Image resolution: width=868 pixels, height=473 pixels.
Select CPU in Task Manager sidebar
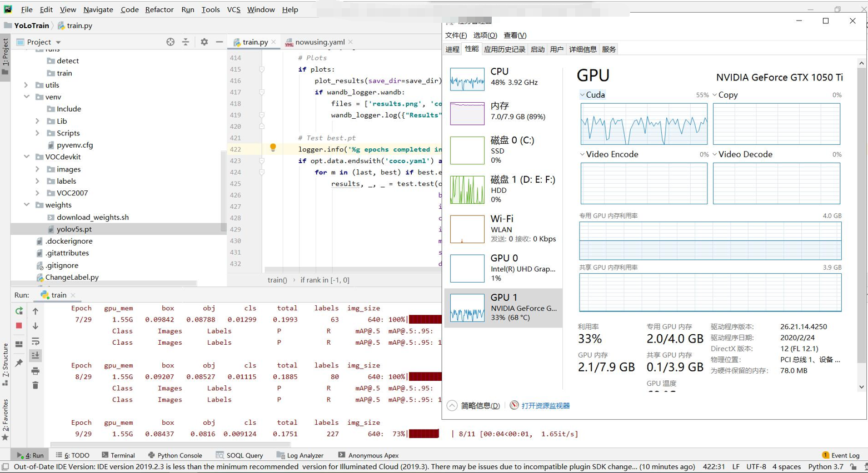coord(503,78)
